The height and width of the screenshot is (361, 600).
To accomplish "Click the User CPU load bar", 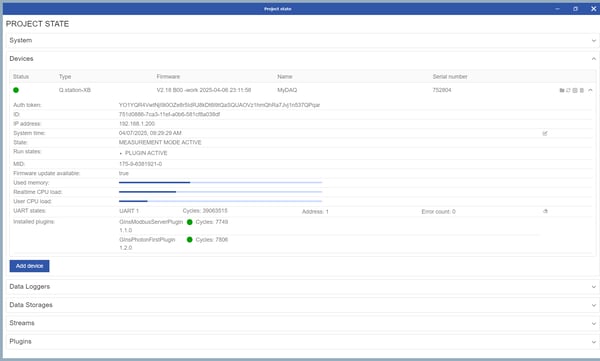I will coord(220,201).
